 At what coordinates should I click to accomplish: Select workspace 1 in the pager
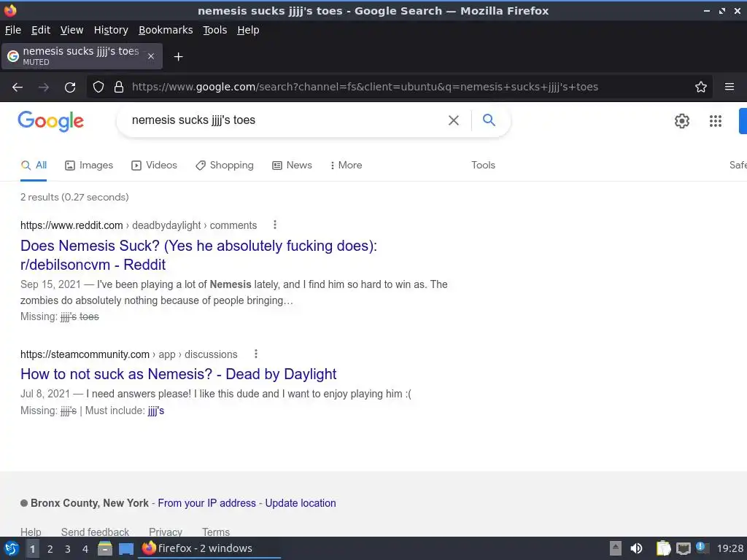(x=32, y=549)
